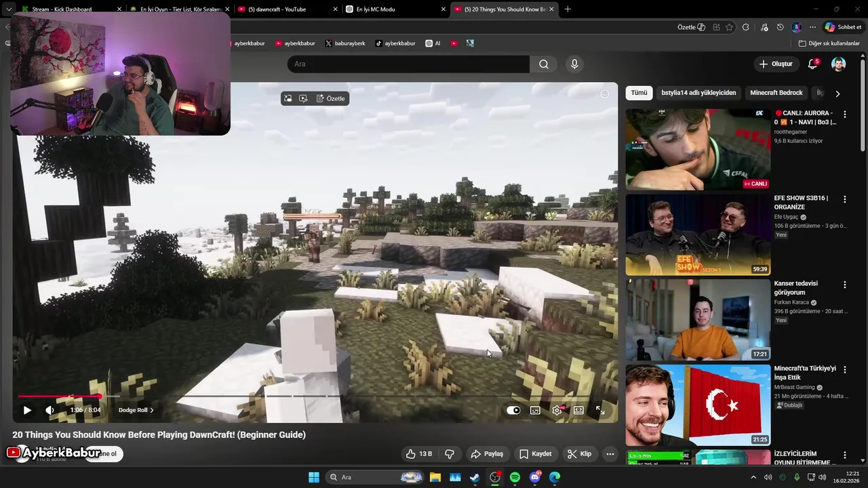
Task: Open YouTube notifications bell
Action: tap(812, 64)
